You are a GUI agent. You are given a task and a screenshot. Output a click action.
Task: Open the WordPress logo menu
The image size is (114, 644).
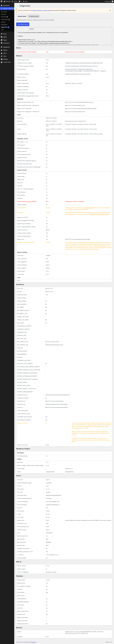[2, 1]
